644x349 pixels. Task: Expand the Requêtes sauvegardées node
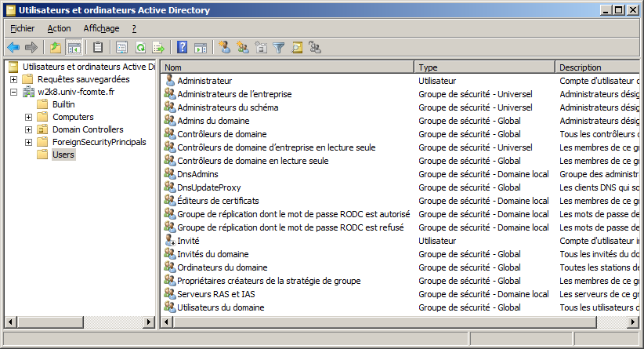[14, 79]
